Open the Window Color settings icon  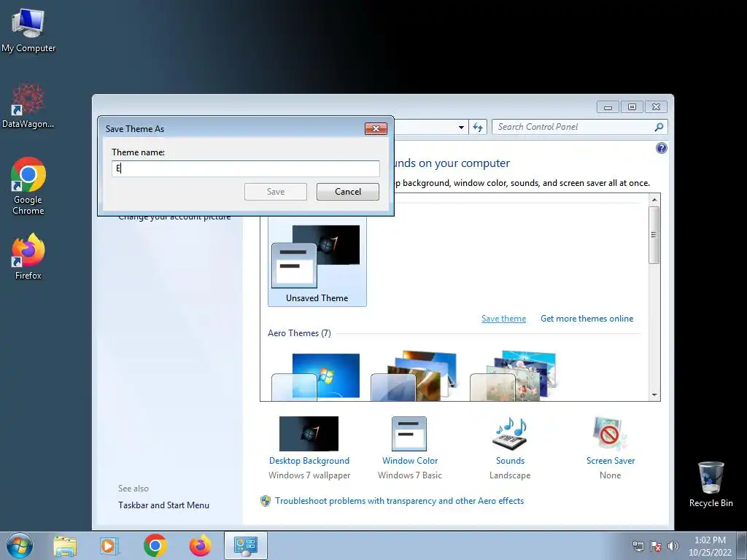pos(409,434)
